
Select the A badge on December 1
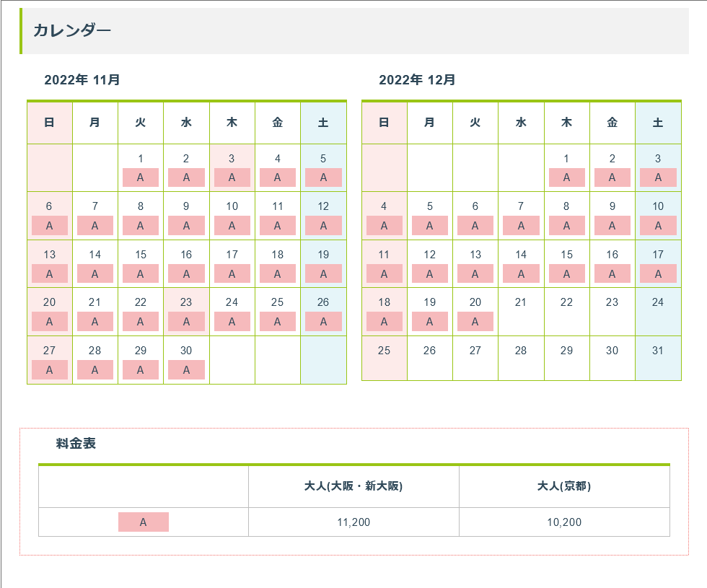[x=566, y=177]
